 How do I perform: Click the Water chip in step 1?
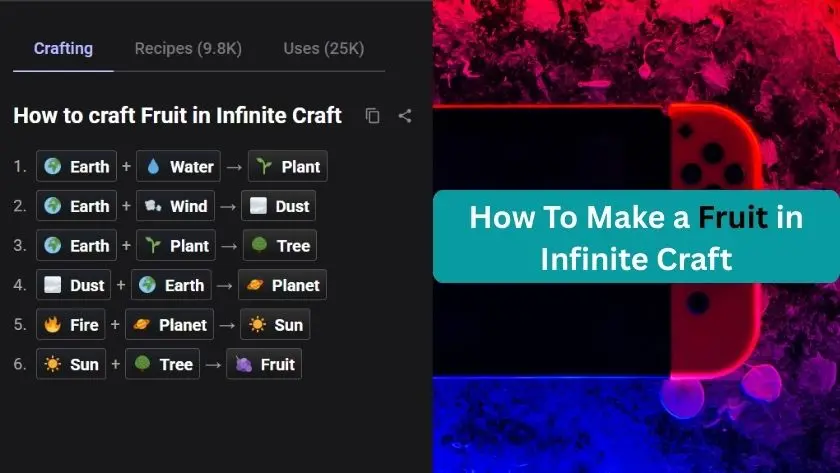tap(178, 167)
